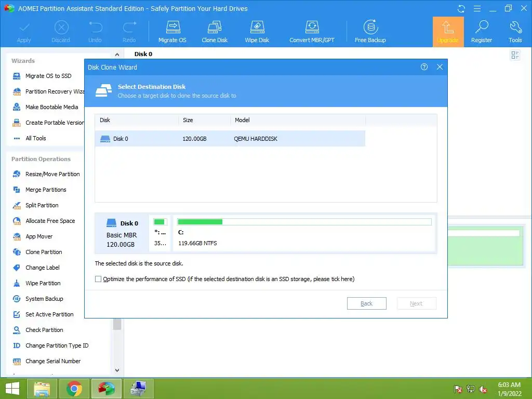Image resolution: width=532 pixels, height=399 pixels.
Task: Select Wipe Partition operation
Action: [37, 283]
